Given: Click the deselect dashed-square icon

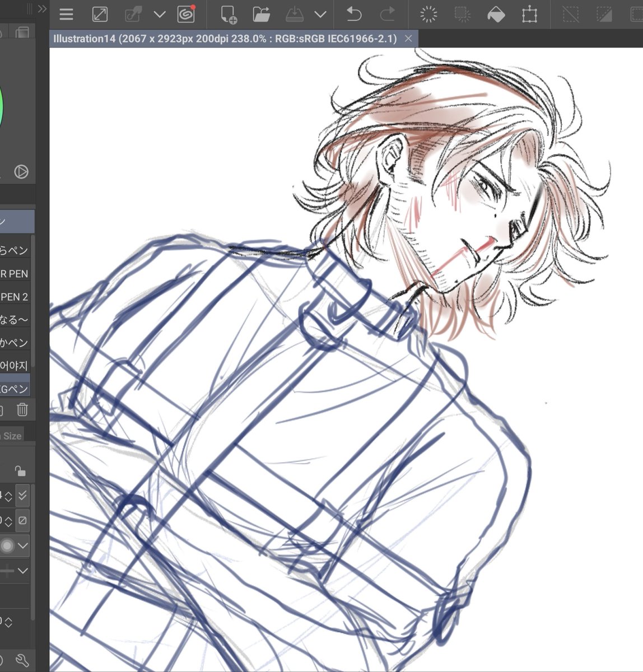Looking at the screenshot, I should pyautogui.click(x=571, y=15).
